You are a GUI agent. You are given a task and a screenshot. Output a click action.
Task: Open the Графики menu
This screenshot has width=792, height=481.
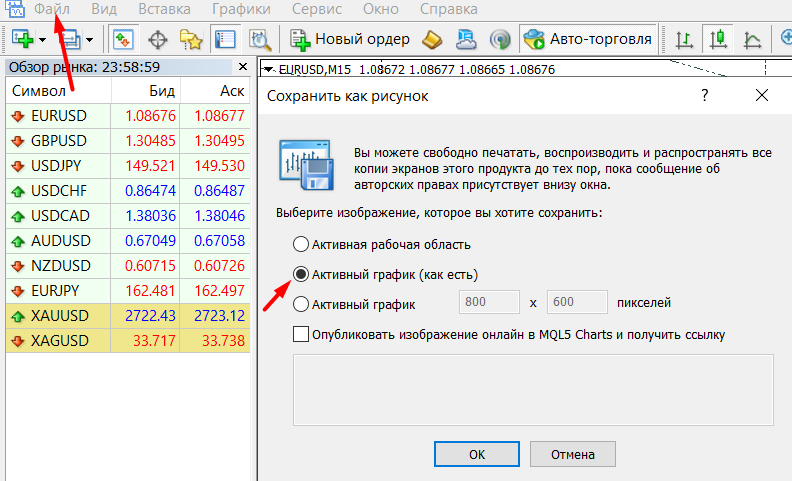241,9
